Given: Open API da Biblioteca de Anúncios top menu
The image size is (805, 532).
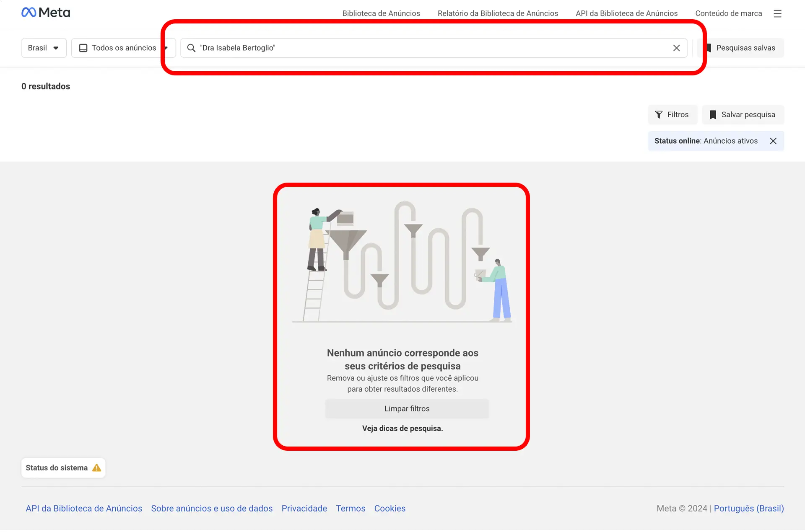Looking at the screenshot, I should pyautogui.click(x=626, y=13).
